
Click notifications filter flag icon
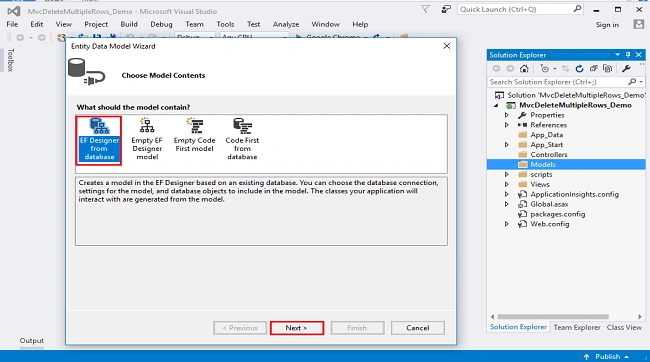click(426, 9)
